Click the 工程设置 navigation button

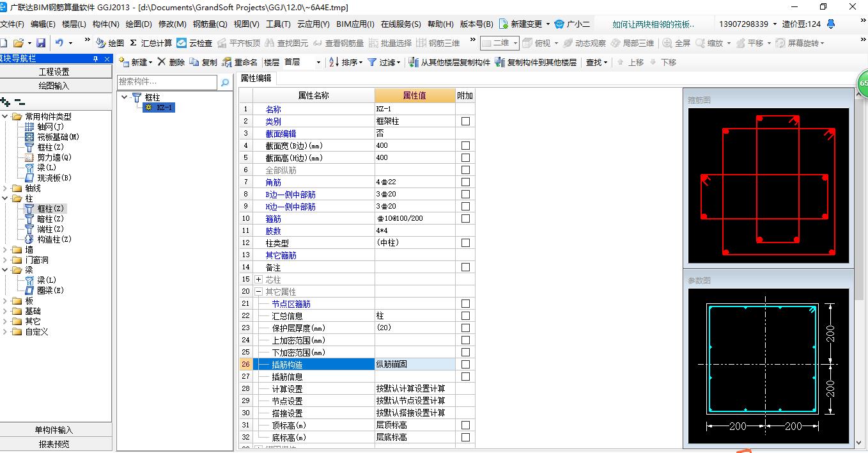pos(56,72)
